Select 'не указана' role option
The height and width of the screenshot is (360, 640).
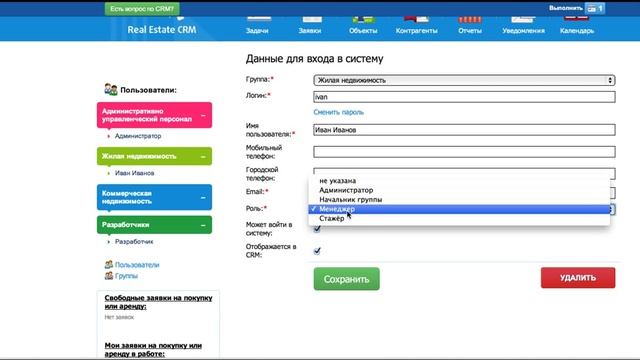coord(459,181)
